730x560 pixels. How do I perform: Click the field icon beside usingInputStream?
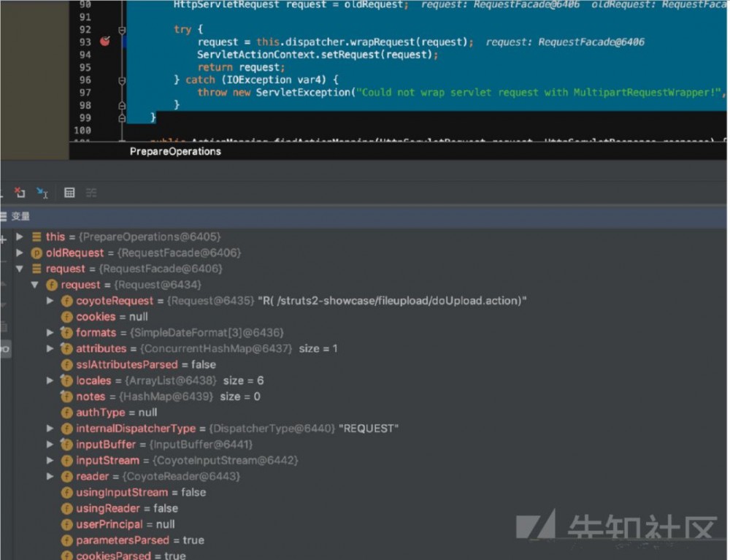[67, 493]
